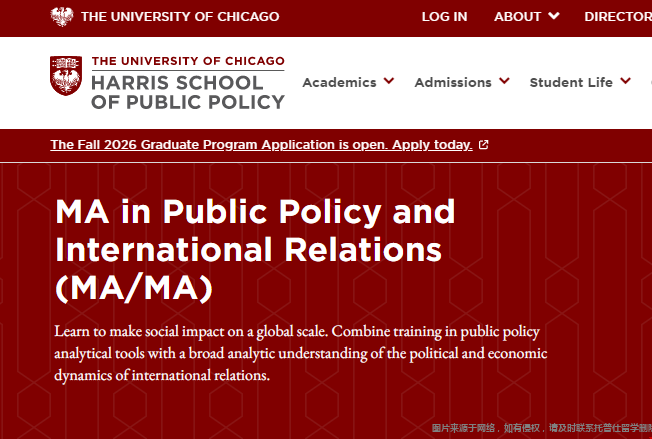
Task: Click the Harris School of Public Policy wordmark
Action: [187, 91]
